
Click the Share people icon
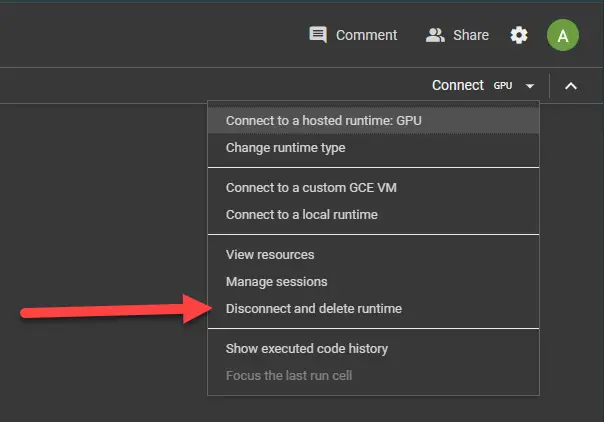tap(435, 35)
